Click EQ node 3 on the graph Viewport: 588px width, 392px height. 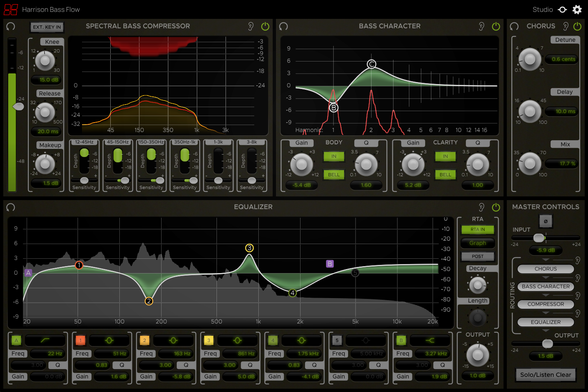tap(249, 248)
